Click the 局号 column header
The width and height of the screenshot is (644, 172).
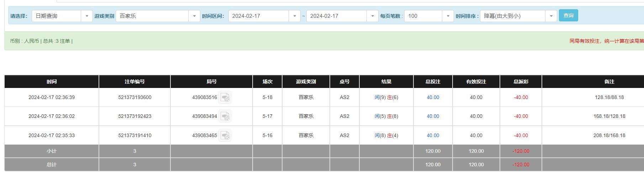[212, 82]
